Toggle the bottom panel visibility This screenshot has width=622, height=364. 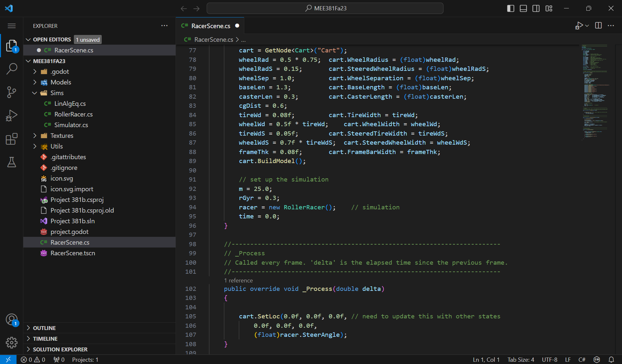click(x=523, y=8)
